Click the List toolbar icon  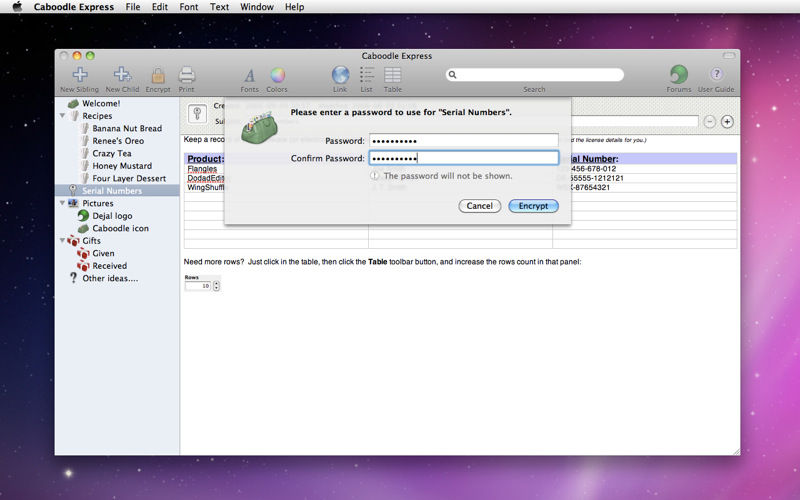tap(366, 75)
